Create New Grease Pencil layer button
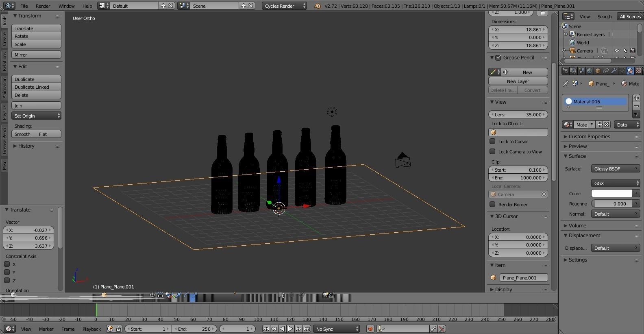 tap(518, 81)
